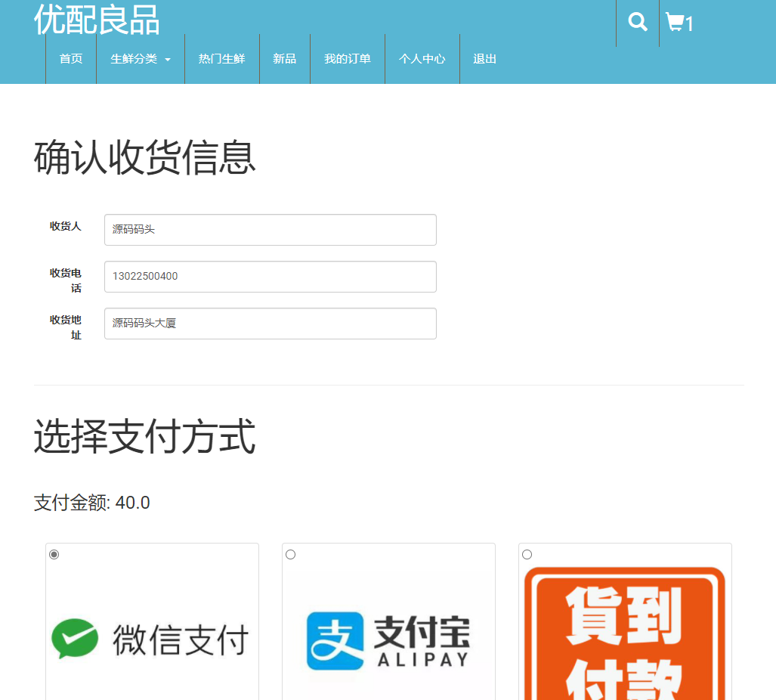The width and height of the screenshot is (776, 700).
Task: Click the 退出 logout link
Action: [484, 59]
